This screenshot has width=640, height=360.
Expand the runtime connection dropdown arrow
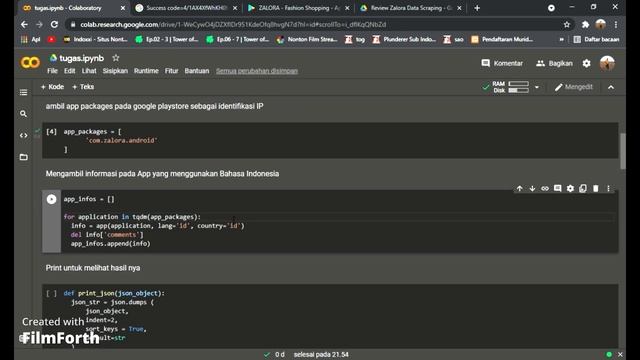point(537,87)
